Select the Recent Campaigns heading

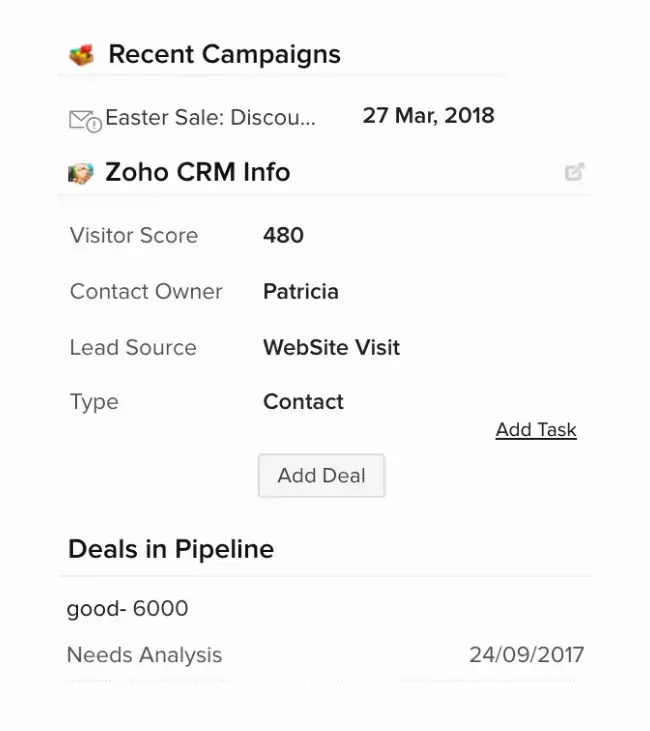[x=224, y=55]
